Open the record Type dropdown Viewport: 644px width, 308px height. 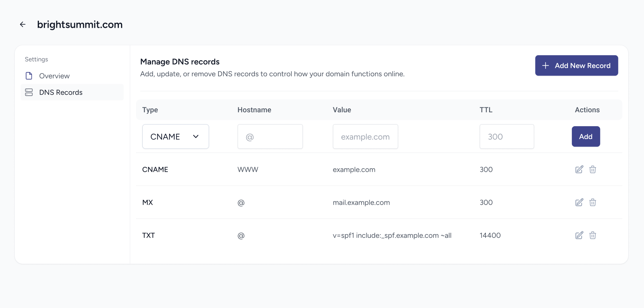point(175,137)
